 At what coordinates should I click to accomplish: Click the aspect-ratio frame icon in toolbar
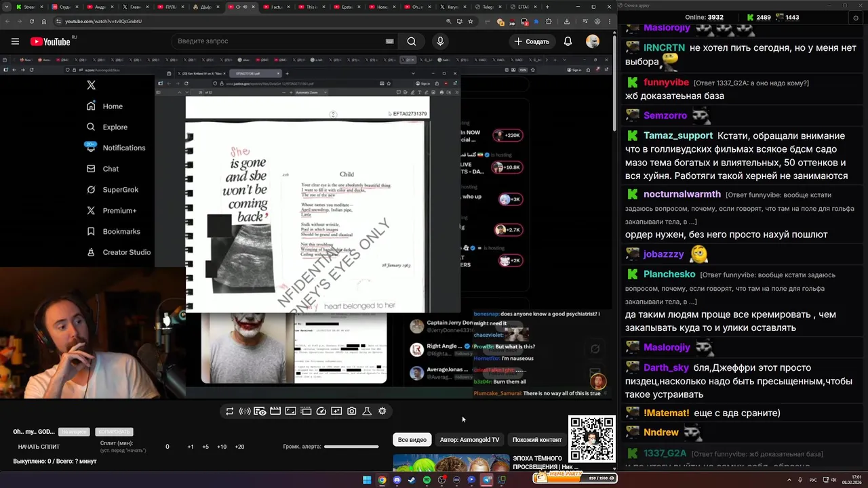click(x=290, y=411)
